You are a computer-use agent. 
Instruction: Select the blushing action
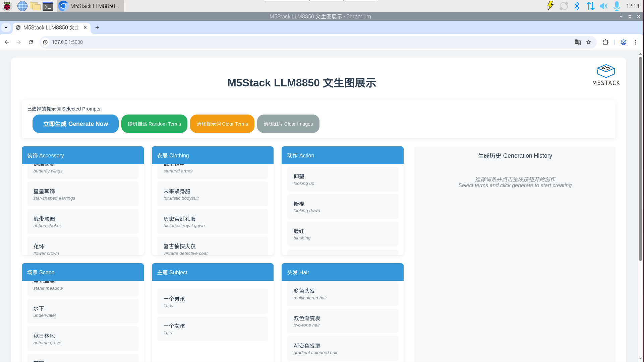coord(343,234)
